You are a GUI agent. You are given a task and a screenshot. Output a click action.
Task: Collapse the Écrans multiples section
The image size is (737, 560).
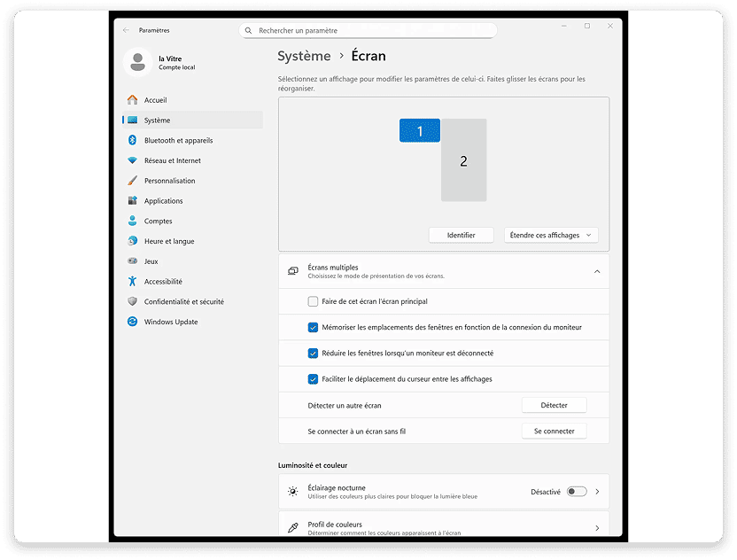tap(597, 271)
